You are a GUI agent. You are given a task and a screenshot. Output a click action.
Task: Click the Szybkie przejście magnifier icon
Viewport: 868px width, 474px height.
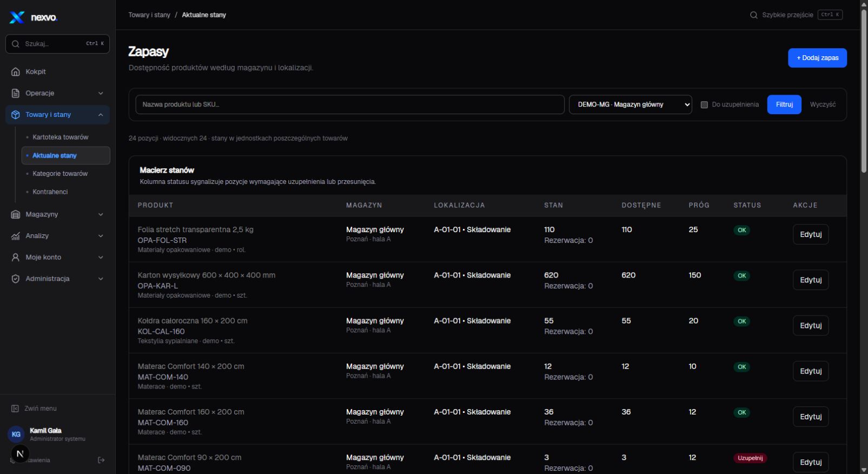click(754, 15)
